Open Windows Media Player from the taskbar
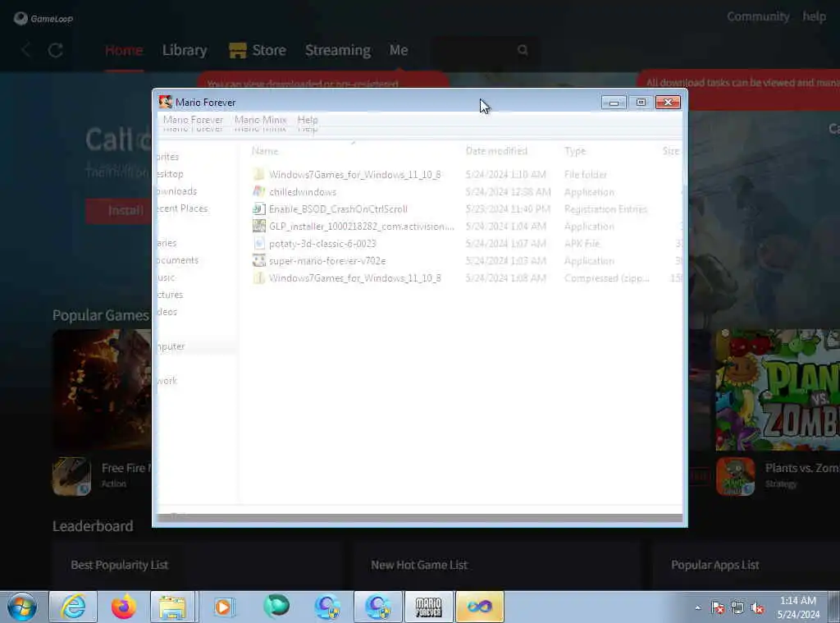840x623 pixels. click(223, 607)
